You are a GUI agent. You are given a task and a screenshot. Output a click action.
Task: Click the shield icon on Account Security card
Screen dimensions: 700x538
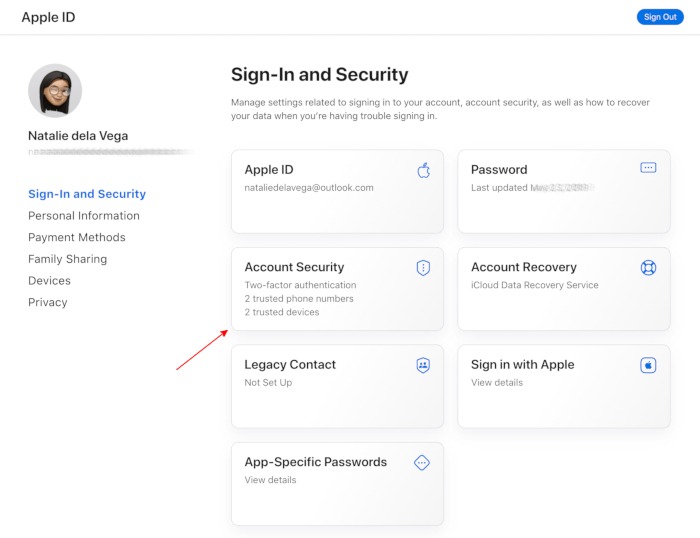(423, 267)
